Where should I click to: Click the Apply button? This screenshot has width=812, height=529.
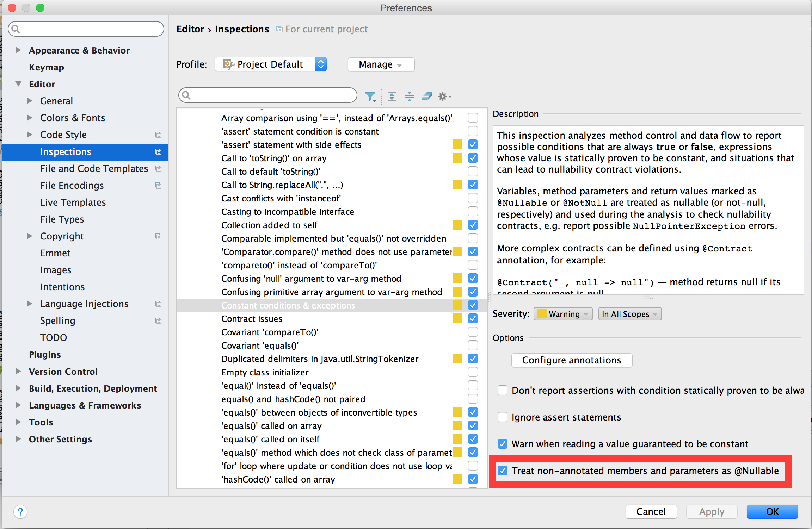pyautogui.click(x=712, y=512)
